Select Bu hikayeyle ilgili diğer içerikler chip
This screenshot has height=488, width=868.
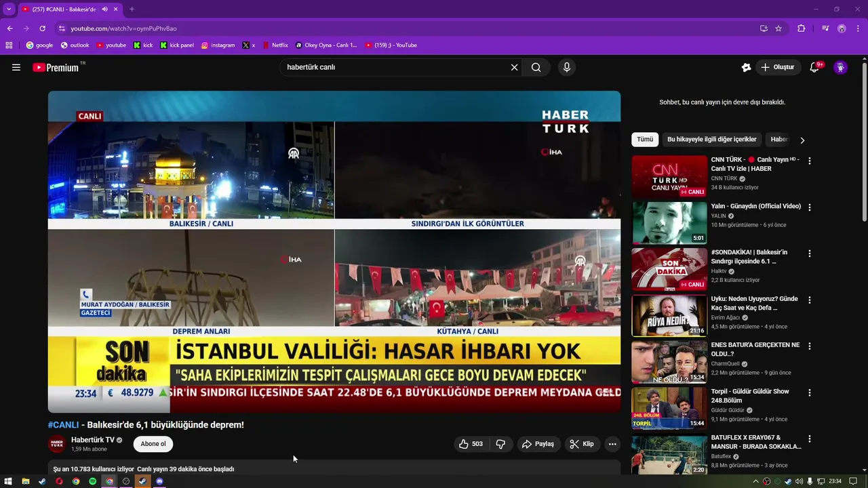pos(711,140)
